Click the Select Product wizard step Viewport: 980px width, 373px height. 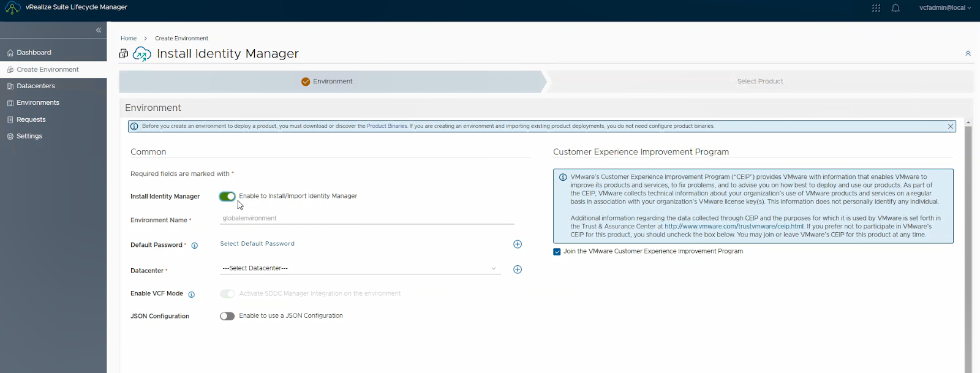759,81
